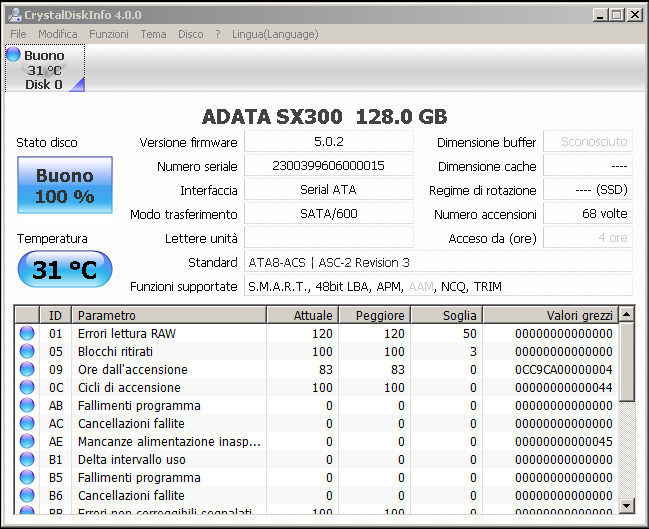Click status orb for Mancanze alimentazione row
Viewport: 649px width, 529px height.
[x=27, y=441]
